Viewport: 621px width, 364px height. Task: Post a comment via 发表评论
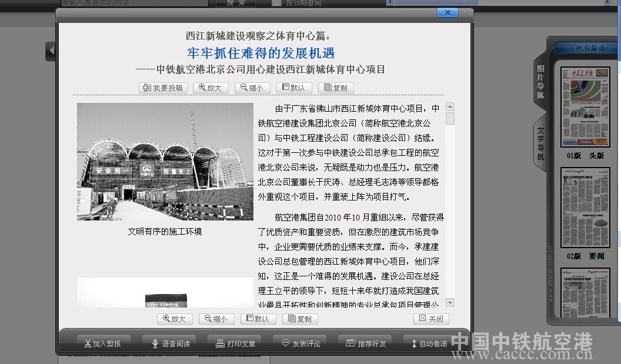[x=301, y=344]
